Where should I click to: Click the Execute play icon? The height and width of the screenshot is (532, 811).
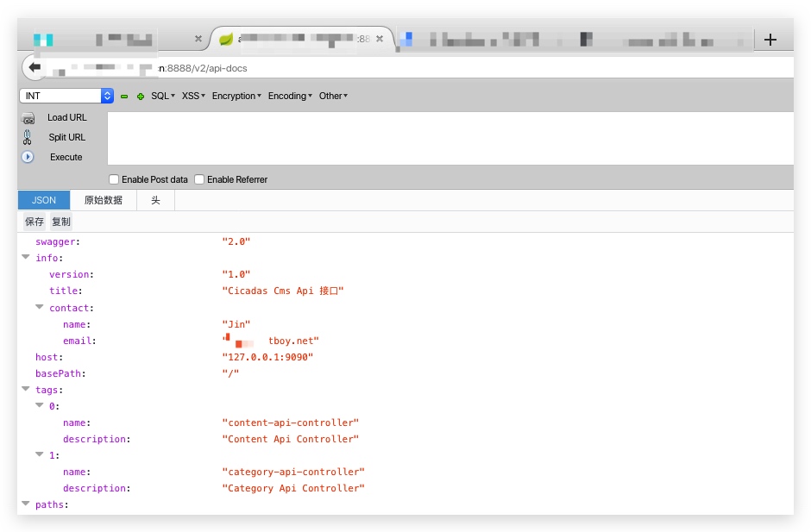(x=28, y=157)
